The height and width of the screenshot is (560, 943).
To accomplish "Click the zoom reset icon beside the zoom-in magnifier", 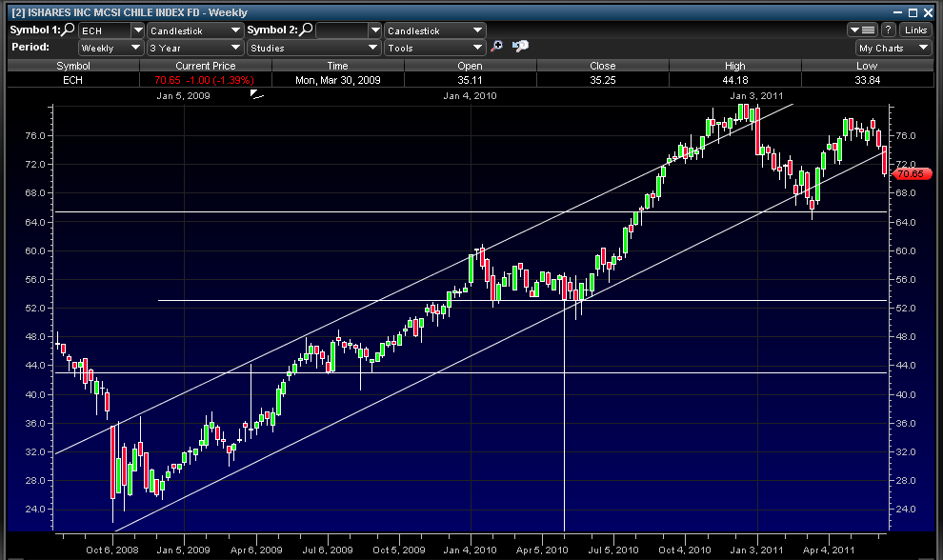I will [520, 47].
